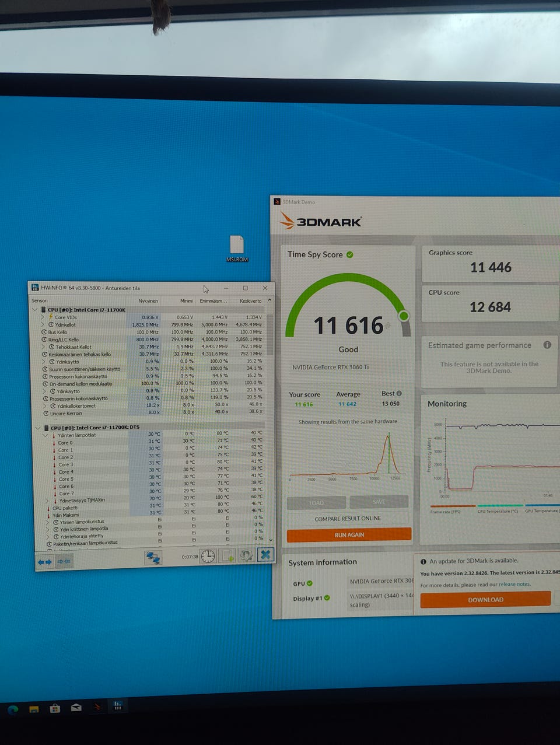
Task: Reset the HWiNFO elapsed-time clock
Action: click(208, 556)
